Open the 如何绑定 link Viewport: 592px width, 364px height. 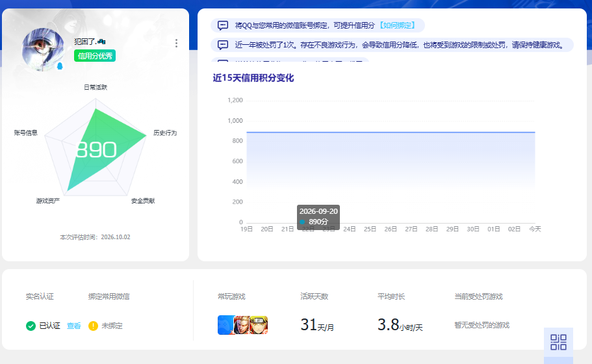[397, 25]
